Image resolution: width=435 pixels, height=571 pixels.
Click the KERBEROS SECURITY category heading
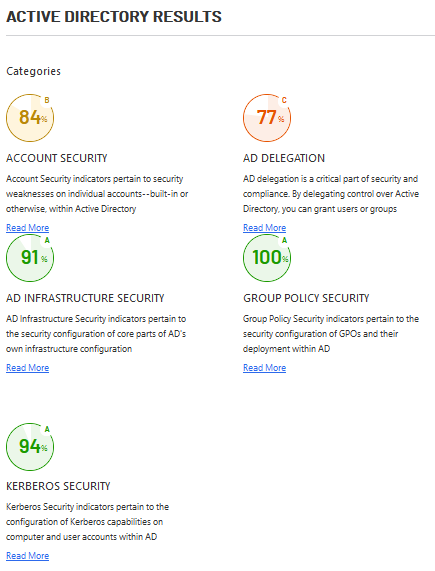[x=58, y=486]
